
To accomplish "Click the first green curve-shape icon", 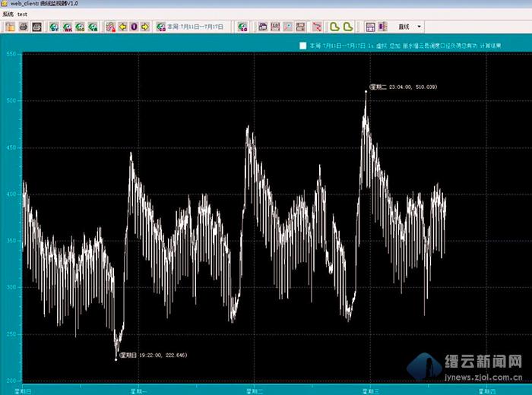I will (334, 27).
